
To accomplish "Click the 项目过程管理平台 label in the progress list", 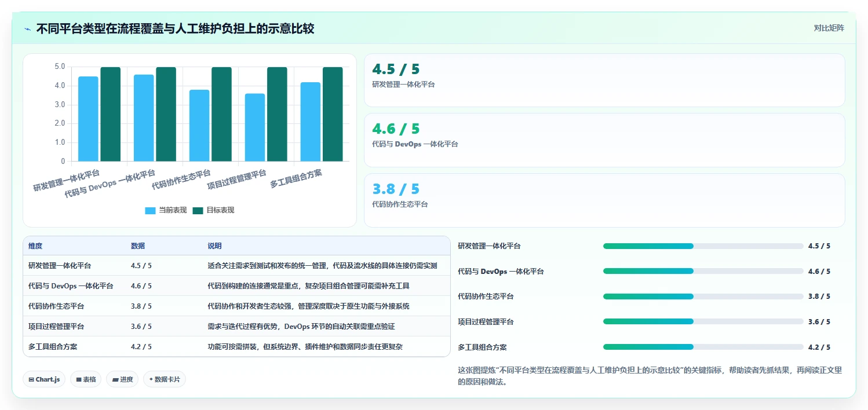I will [486, 322].
